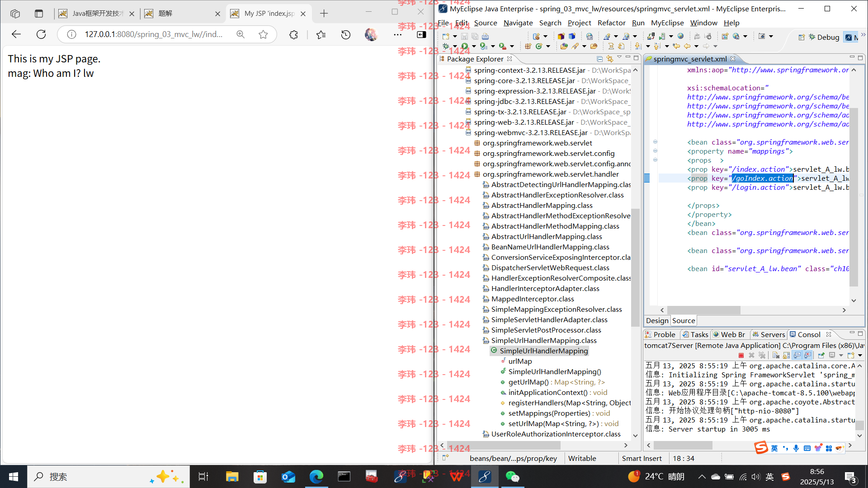868x488 pixels.
Task: Click the Display Selected Console icon
Action: tap(832, 355)
